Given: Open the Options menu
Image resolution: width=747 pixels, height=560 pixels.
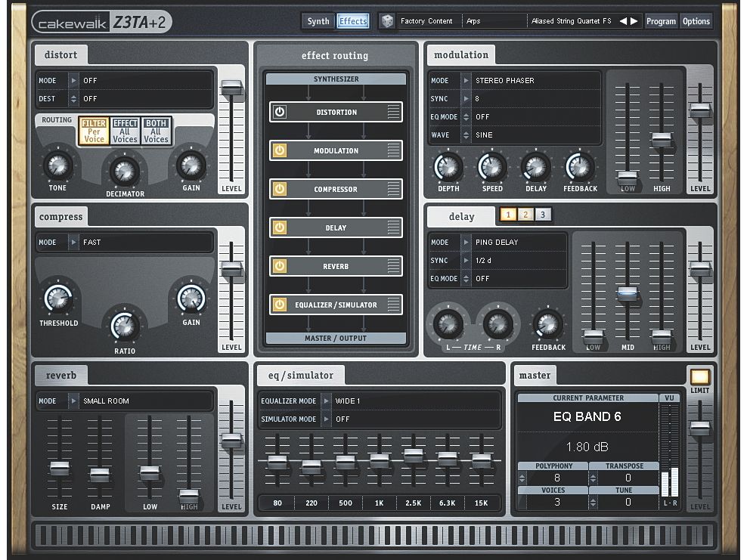Looking at the screenshot, I should (696, 21).
